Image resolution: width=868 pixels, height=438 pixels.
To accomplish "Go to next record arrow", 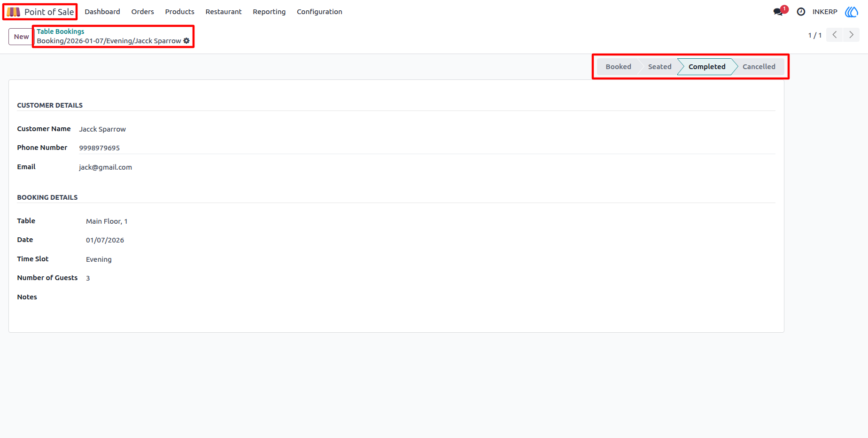I will coord(852,35).
